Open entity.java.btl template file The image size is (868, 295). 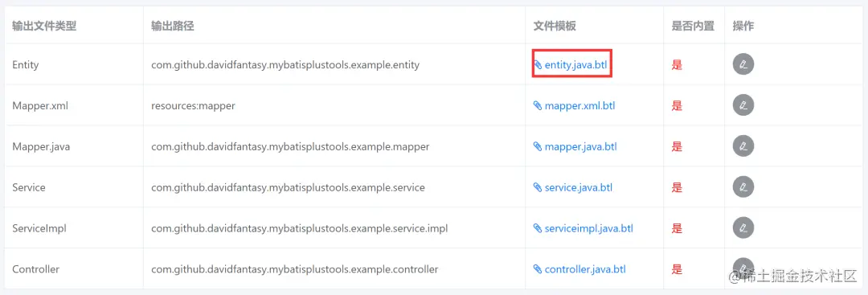570,65
